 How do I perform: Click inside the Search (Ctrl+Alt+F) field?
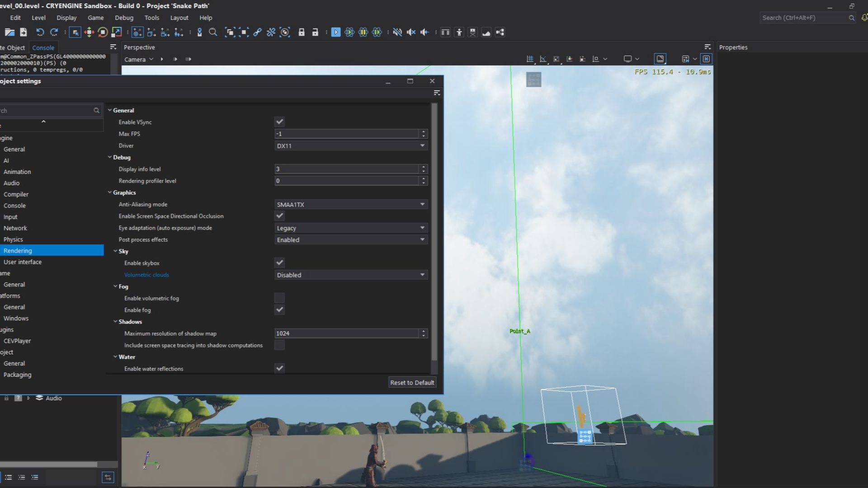point(805,18)
